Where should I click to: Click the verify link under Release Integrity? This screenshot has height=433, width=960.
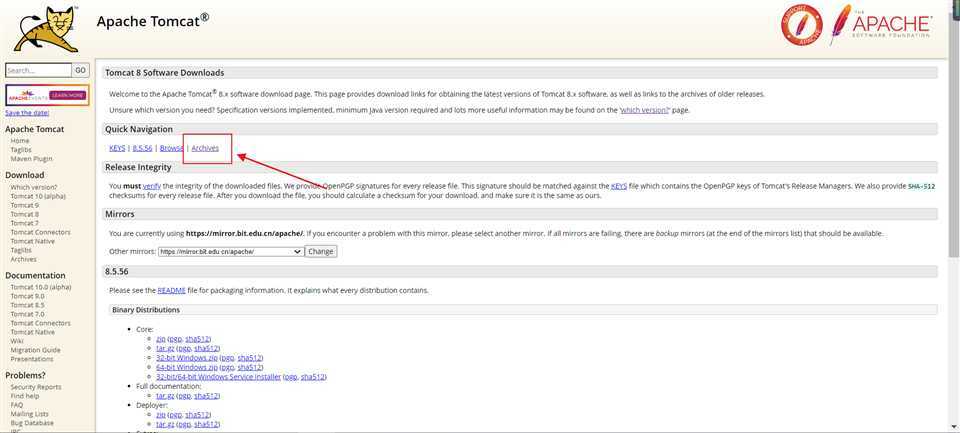point(151,186)
